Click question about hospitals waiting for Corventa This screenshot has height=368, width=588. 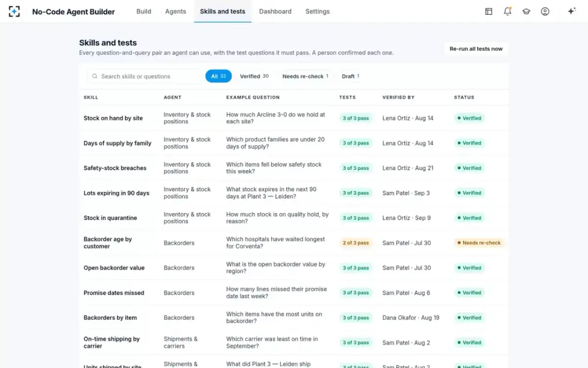(x=275, y=243)
